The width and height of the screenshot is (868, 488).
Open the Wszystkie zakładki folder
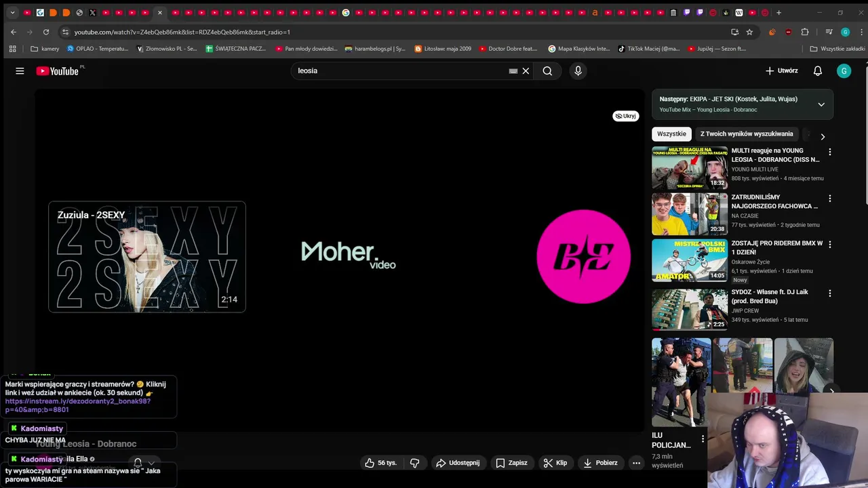837,49
